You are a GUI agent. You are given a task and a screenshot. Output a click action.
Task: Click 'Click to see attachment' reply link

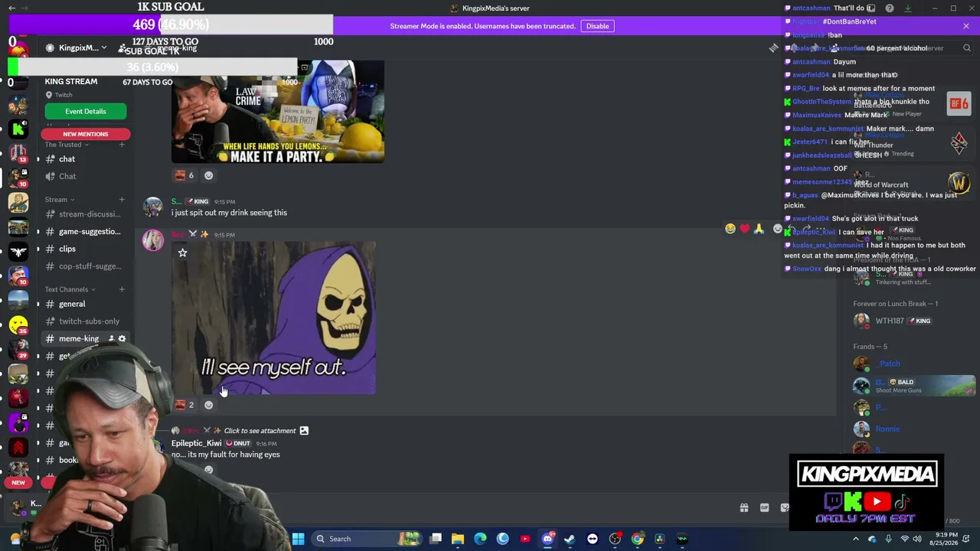pyautogui.click(x=260, y=431)
